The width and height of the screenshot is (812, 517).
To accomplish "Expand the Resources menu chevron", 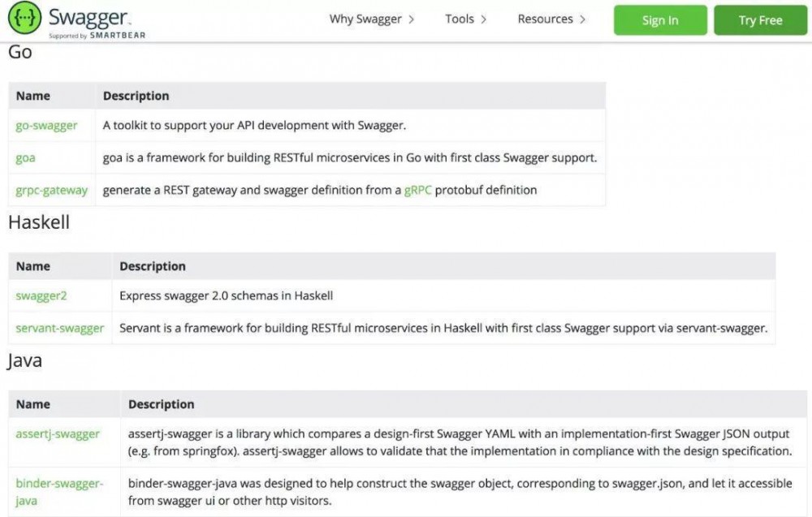I will (583, 19).
